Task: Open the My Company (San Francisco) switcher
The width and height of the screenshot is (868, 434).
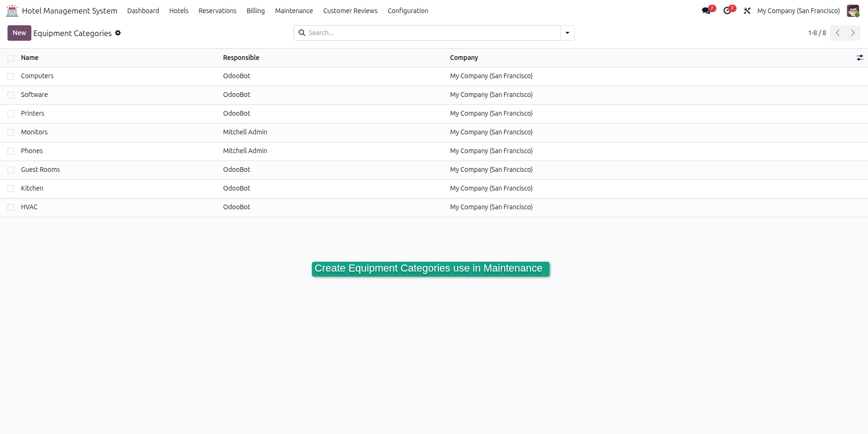Action: pyautogui.click(x=798, y=11)
